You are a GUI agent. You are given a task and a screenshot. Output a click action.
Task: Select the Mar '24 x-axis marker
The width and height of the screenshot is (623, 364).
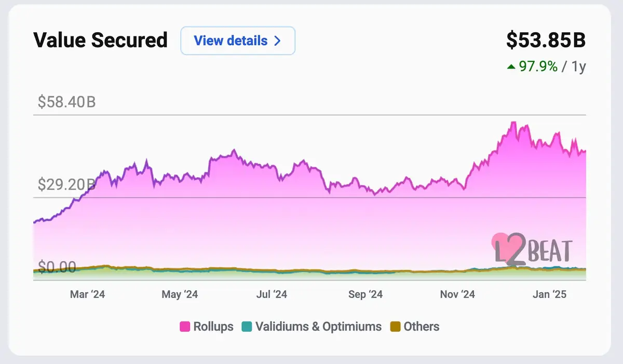(87, 294)
